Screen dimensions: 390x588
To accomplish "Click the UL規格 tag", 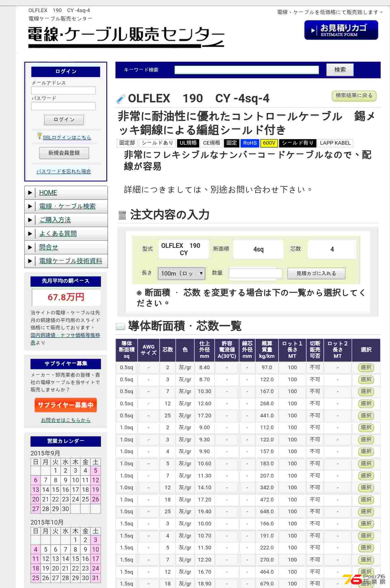I will click(188, 143).
